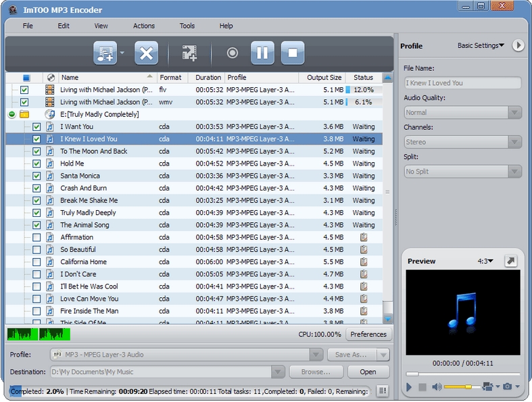This screenshot has width=532, height=402.
Task: Collapse the E:[Truly Madly Completely] folder group
Action: click(11, 114)
